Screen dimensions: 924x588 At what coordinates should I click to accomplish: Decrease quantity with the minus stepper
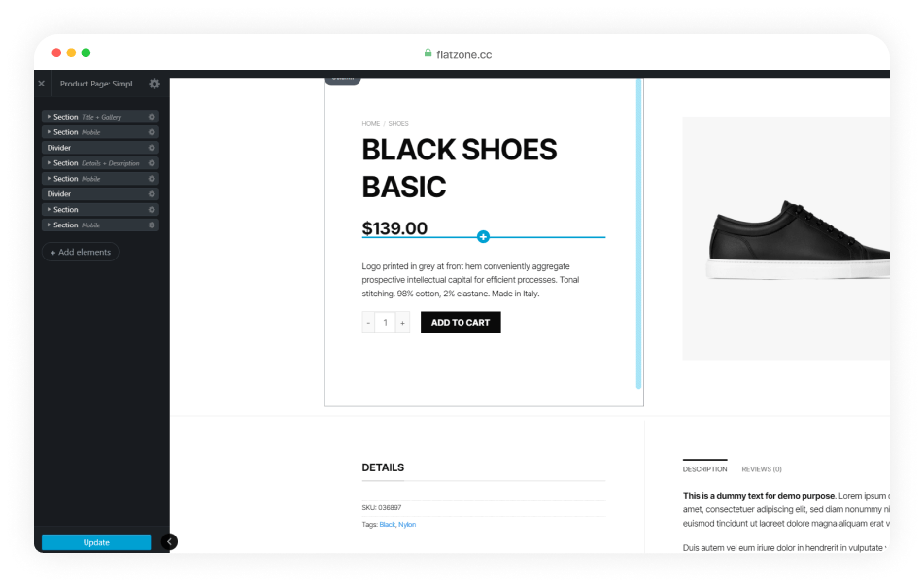[x=368, y=323]
